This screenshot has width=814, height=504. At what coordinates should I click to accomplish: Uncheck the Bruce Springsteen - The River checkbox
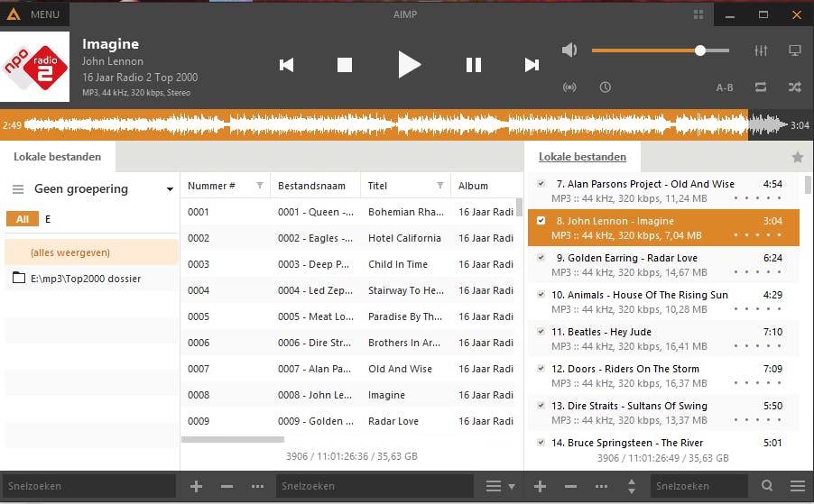tap(541, 443)
